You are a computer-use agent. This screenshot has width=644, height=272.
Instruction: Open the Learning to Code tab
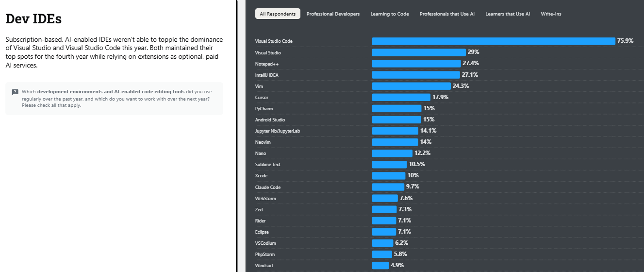point(390,14)
